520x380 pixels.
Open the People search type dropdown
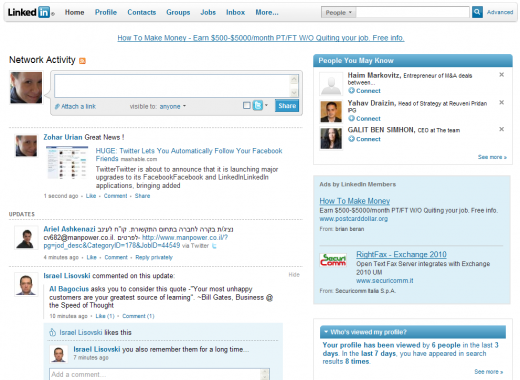(x=339, y=12)
